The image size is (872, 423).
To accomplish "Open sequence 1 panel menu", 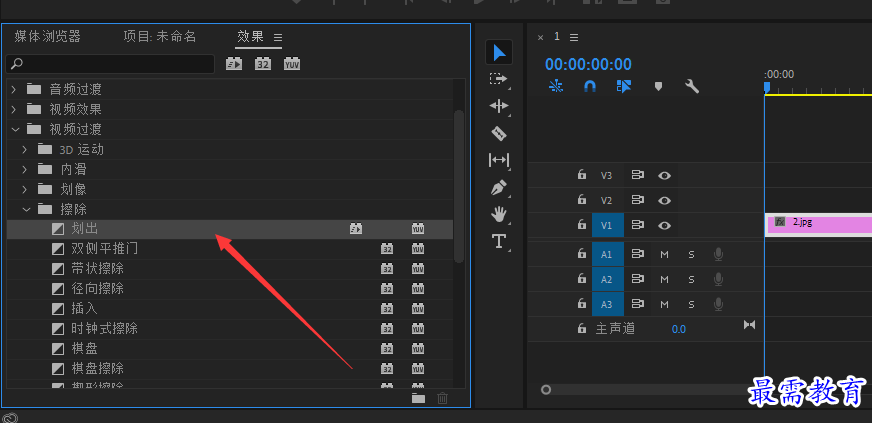I will pos(574,37).
